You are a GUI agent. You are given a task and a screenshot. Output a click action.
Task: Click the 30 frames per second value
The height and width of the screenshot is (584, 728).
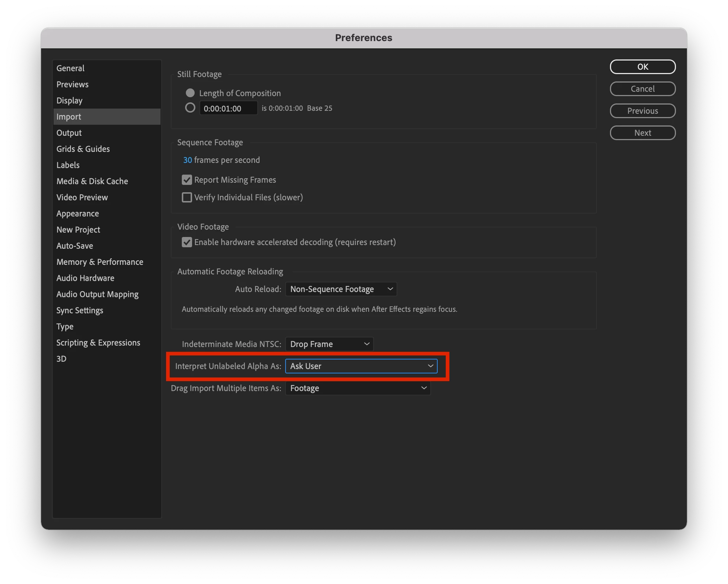(187, 160)
